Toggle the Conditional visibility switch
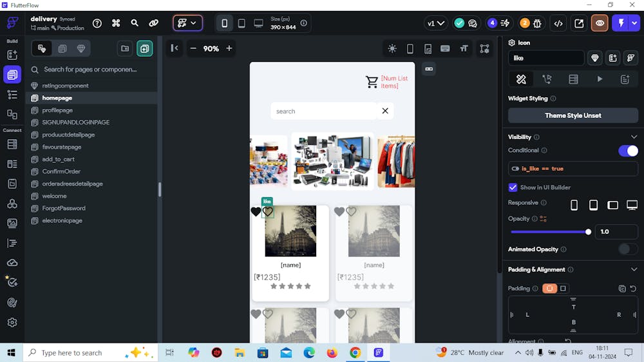The width and height of the screenshot is (644, 362). pos(628,151)
